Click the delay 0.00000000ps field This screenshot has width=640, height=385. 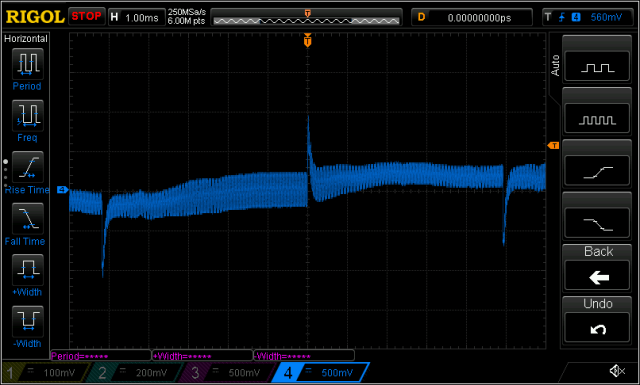[472, 18]
